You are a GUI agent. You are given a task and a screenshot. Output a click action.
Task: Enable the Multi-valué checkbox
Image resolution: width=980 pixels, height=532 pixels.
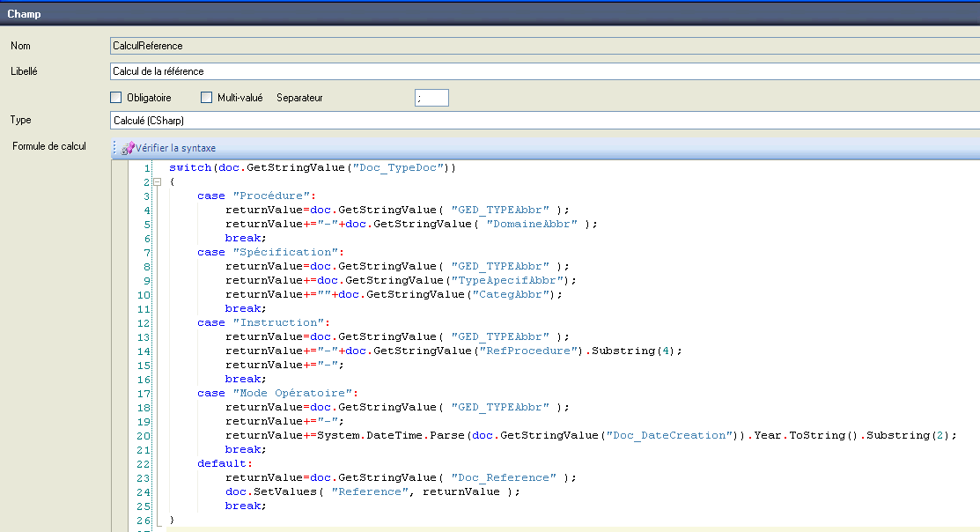pyautogui.click(x=207, y=98)
